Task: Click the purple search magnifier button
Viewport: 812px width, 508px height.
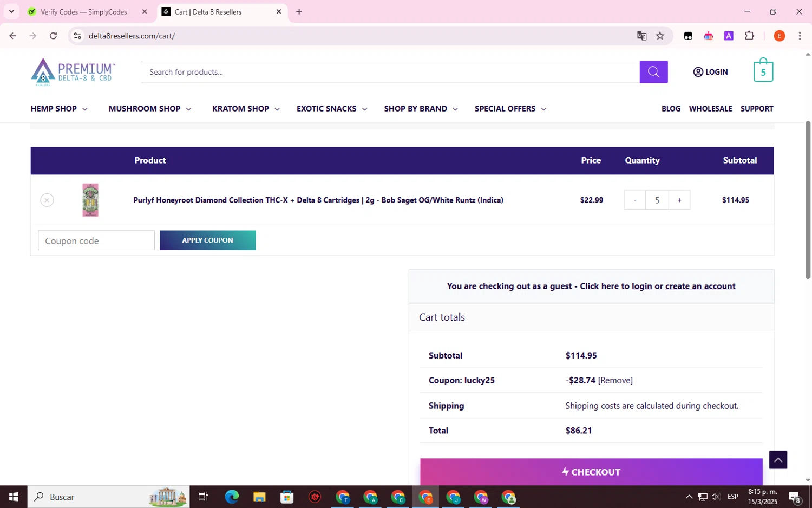Action: [653, 72]
